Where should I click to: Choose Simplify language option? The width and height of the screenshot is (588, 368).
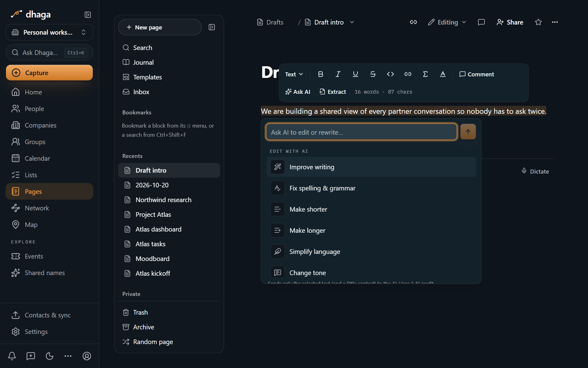pos(371,251)
